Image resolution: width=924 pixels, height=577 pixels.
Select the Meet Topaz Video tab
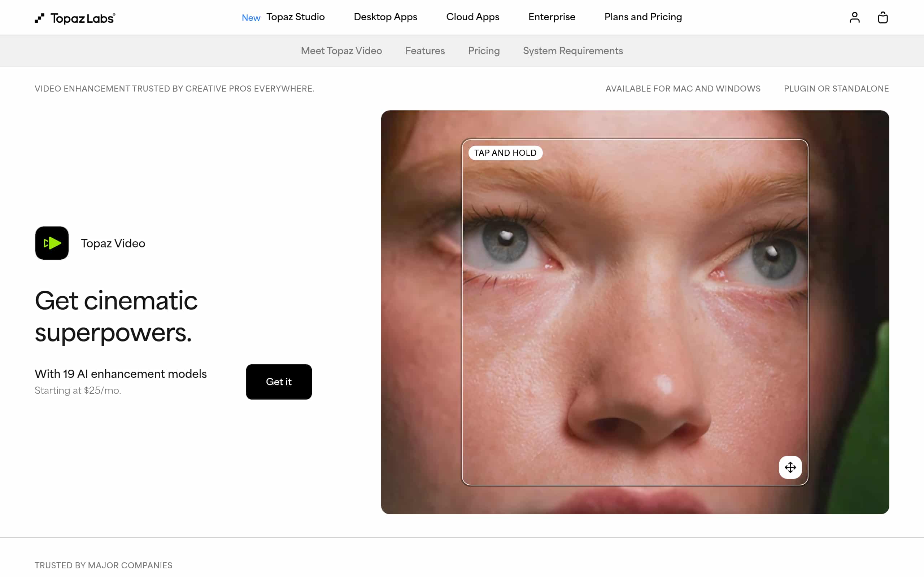(341, 51)
